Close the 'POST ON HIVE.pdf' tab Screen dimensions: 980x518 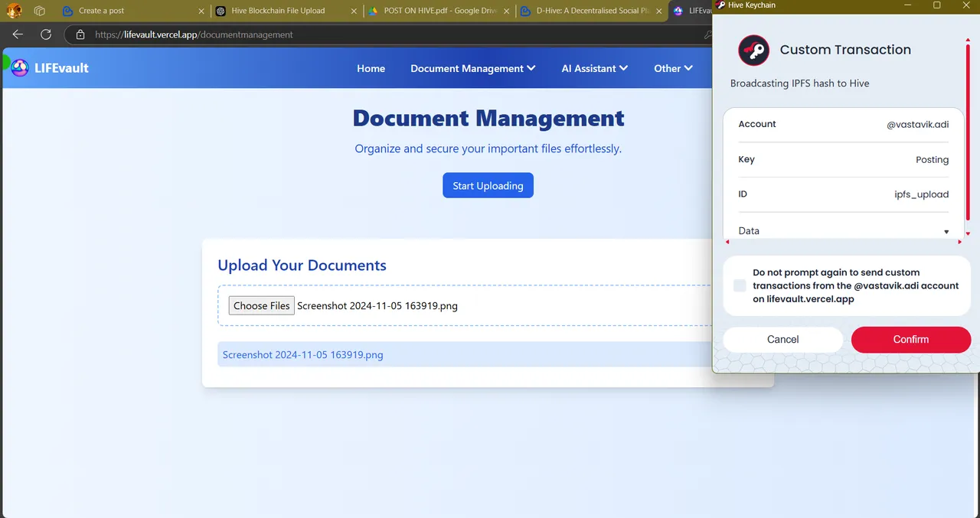[506, 11]
